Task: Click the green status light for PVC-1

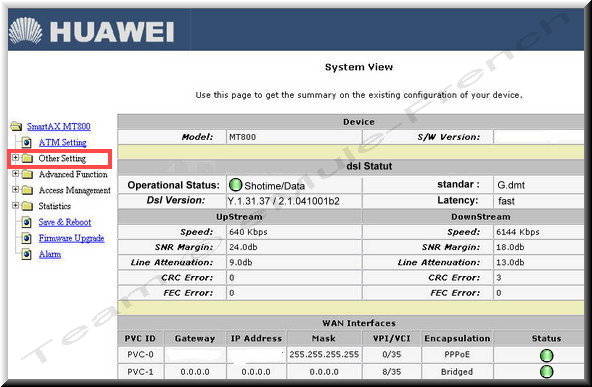Action: click(x=546, y=372)
